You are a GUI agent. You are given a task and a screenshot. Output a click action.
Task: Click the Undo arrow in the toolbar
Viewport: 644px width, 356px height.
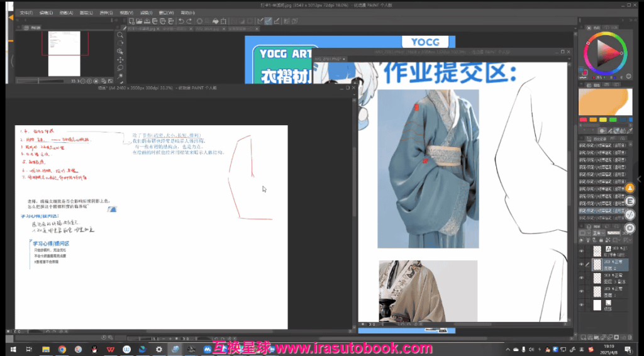tap(181, 21)
